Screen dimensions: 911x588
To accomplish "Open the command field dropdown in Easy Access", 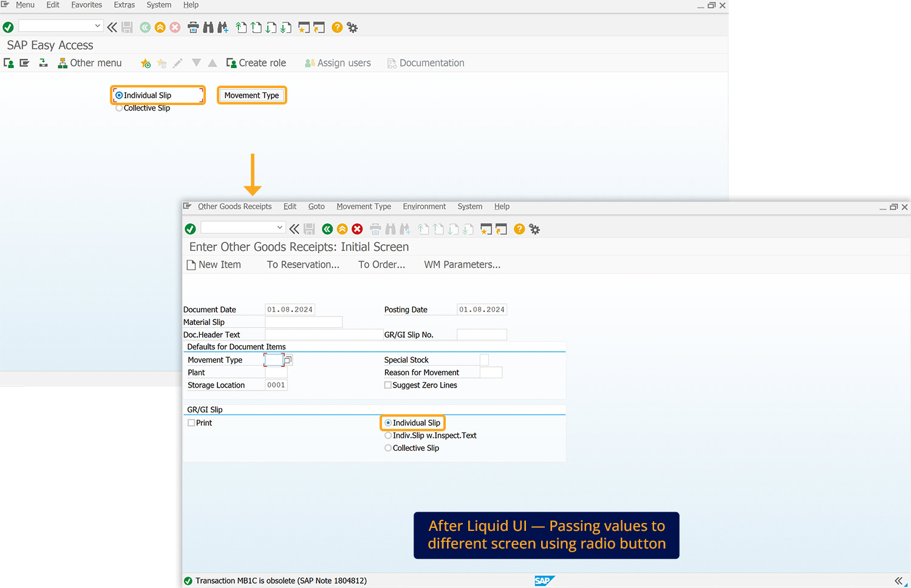I will point(98,26).
